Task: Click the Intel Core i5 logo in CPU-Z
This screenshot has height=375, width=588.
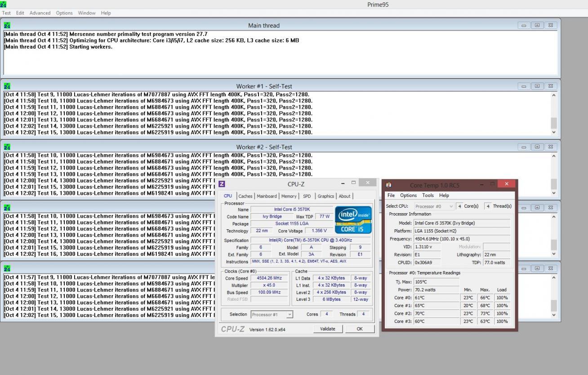Action: point(353,219)
